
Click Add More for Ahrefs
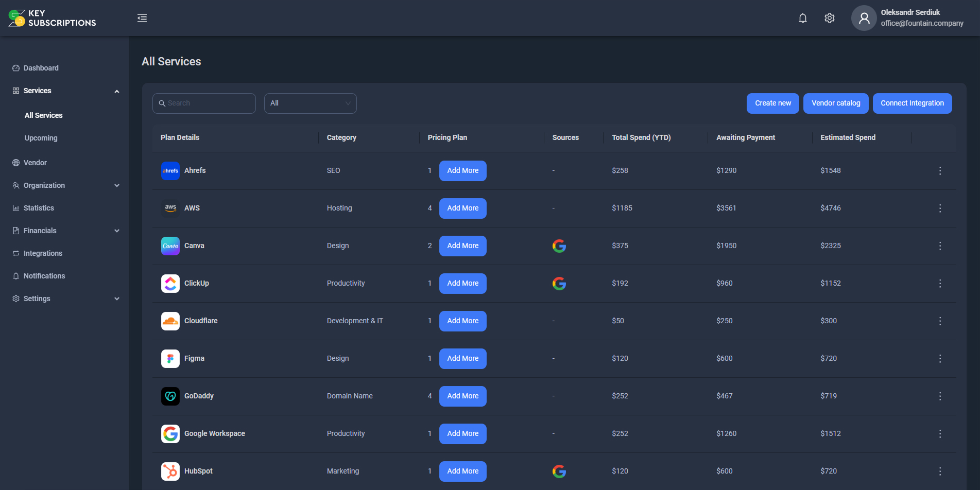[x=463, y=171]
